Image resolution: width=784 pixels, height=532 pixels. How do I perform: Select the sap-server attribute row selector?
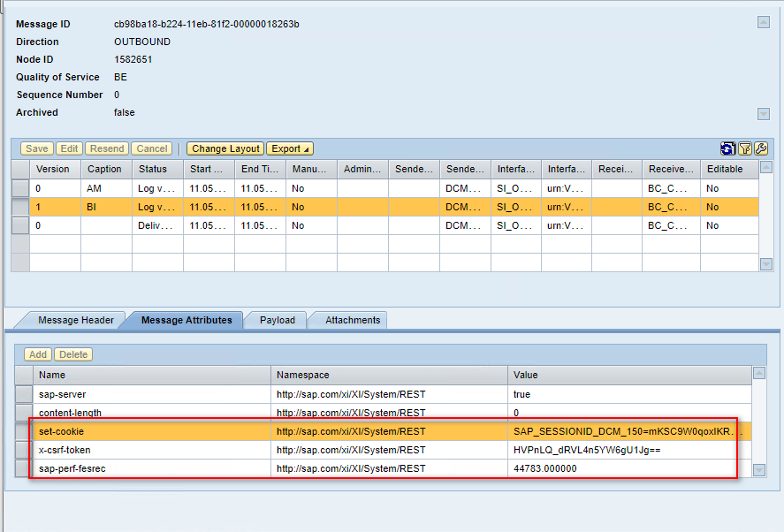click(23, 394)
